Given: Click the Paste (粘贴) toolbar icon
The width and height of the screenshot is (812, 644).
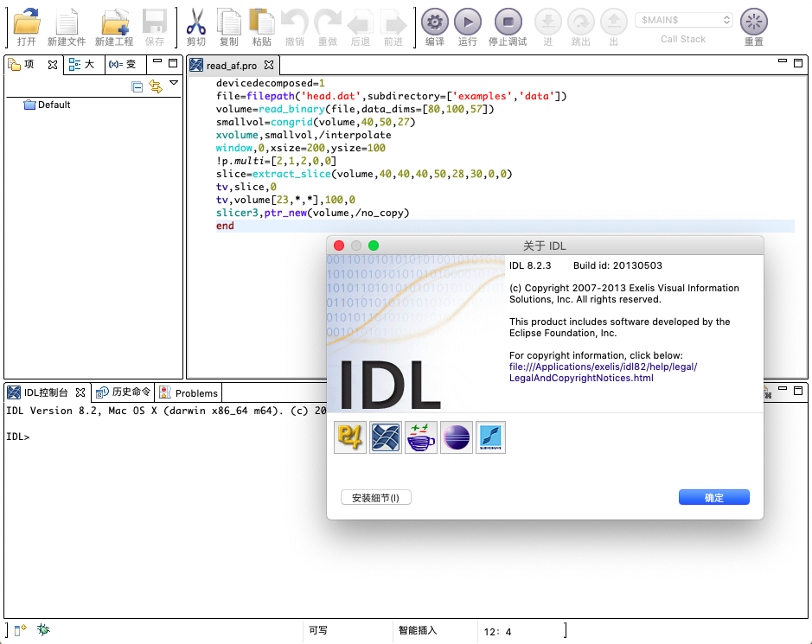Looking at the screenshot, I should point(261,22).
